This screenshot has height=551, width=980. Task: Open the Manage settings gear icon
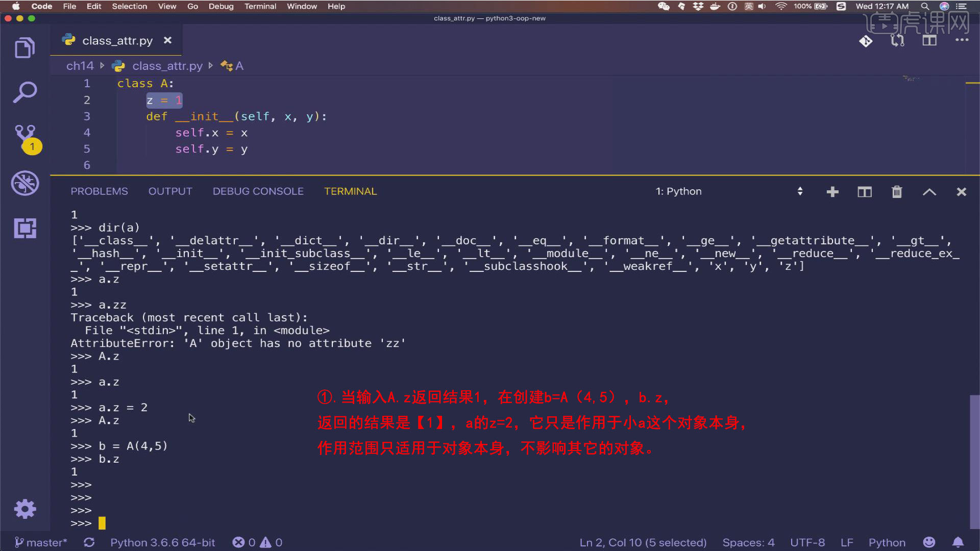coord(25,509)
